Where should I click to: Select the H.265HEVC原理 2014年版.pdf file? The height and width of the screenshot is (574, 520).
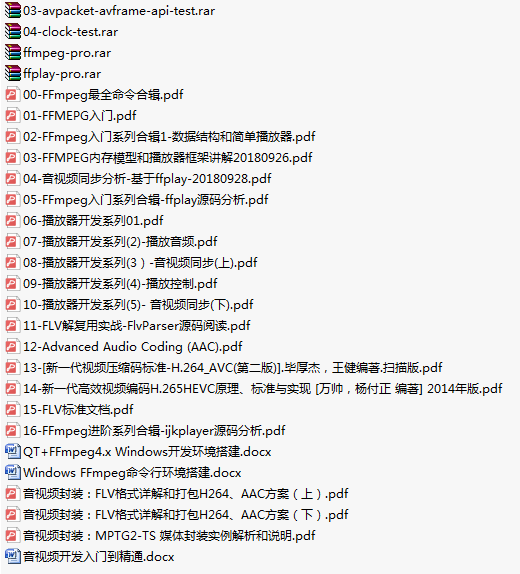point(263,388)
